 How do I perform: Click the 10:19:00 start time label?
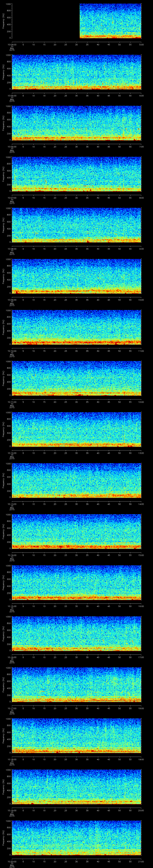[x=12, y=810]
